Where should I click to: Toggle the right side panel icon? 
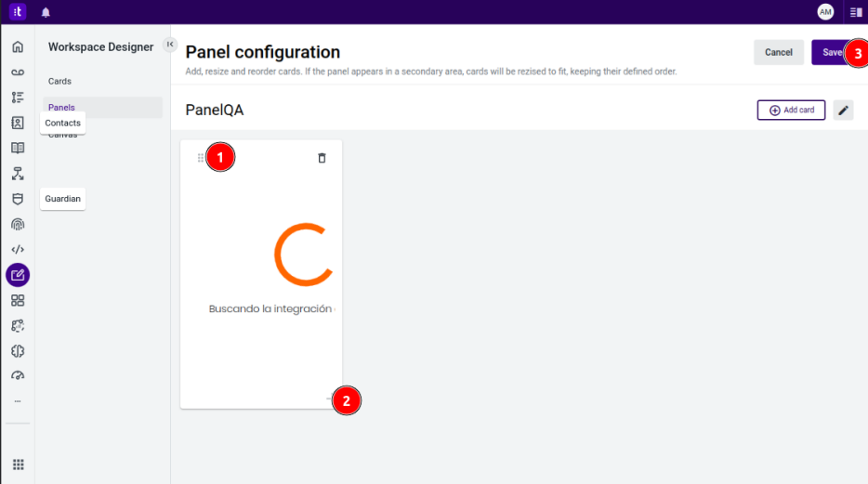856,12
